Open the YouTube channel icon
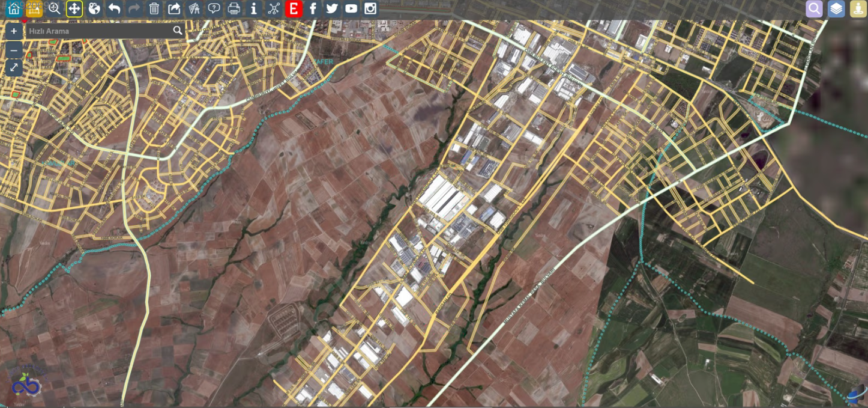Viewport: 868px width, 408px height. point(351,8)
